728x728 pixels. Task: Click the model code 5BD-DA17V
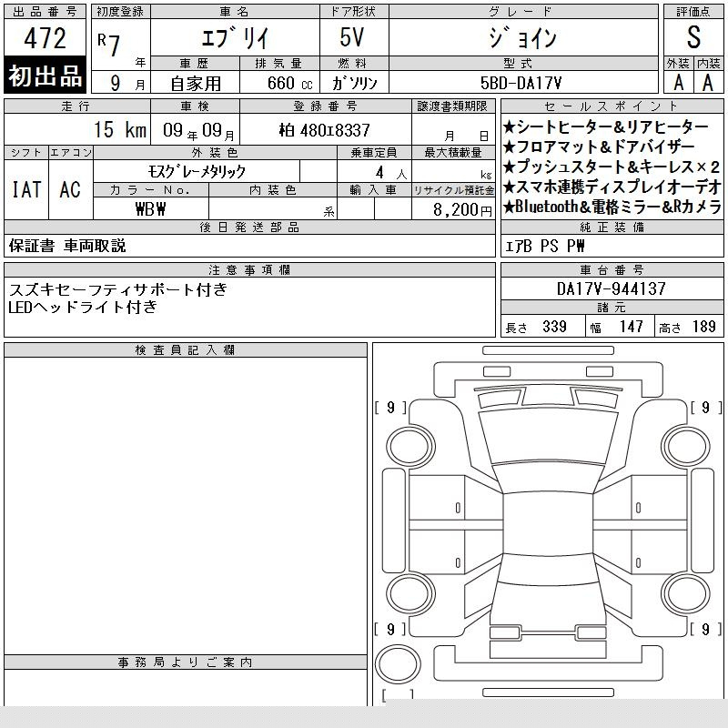[x=522, y=82]
